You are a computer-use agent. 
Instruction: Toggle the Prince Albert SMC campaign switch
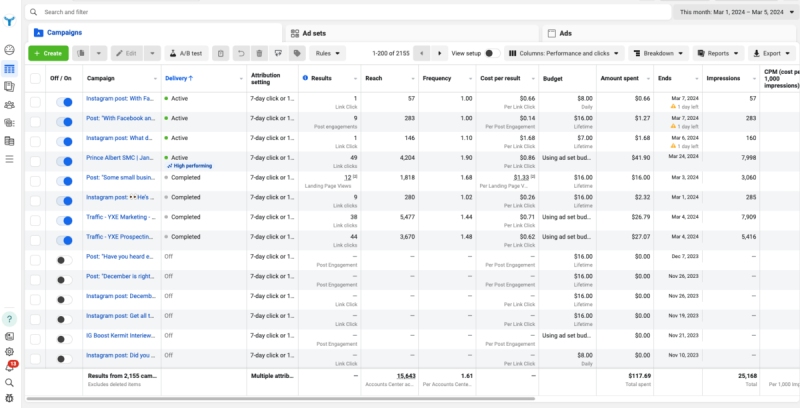pyautogui.click(x=64, y=161)
